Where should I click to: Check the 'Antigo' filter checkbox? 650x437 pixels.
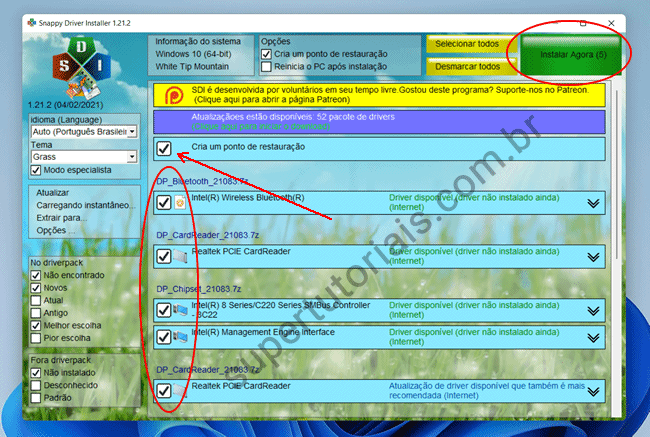tap(36, 313)
